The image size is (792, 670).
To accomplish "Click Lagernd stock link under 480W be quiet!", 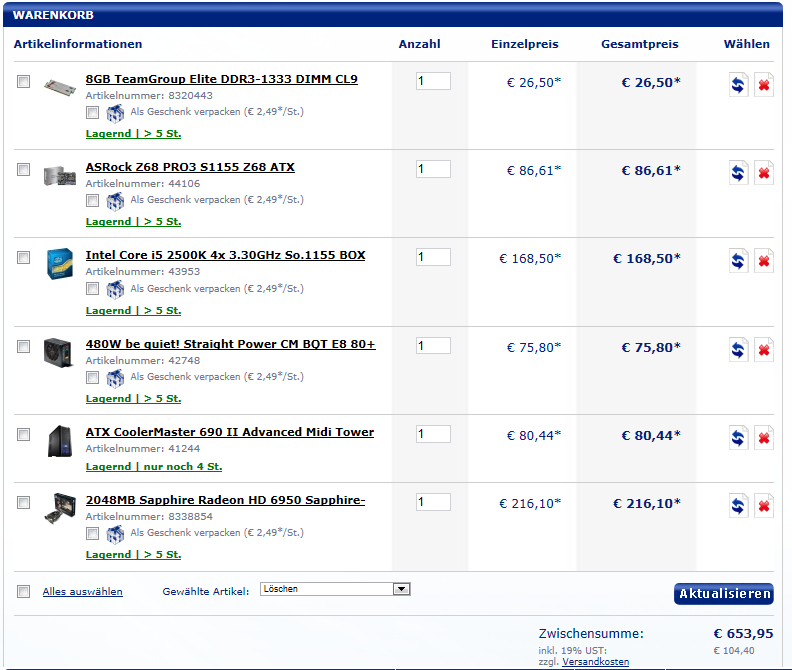I will tap(133, 399).
